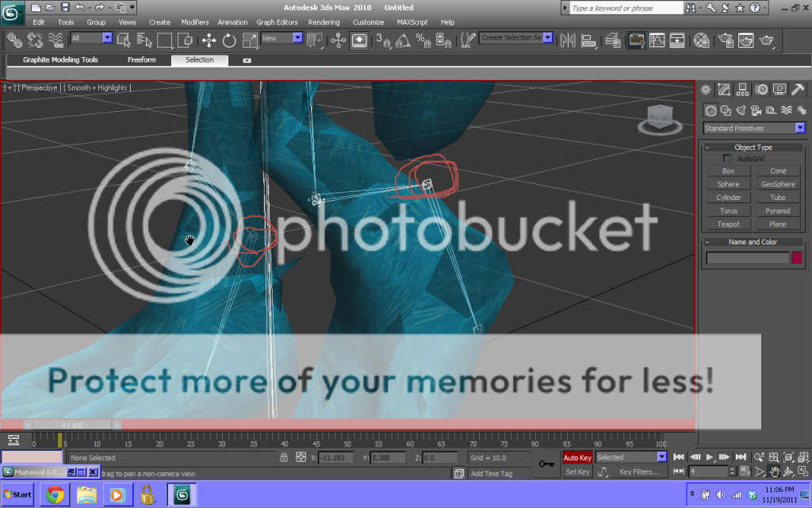Screen dimensions: 812x508
Task: Open the Utilities command panel
Action: coord(798,90)
